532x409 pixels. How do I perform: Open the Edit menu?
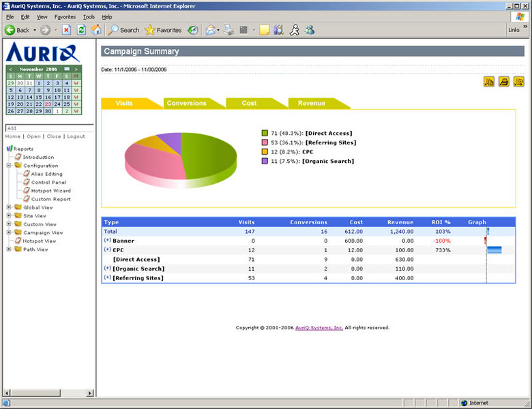click(25, 17)
